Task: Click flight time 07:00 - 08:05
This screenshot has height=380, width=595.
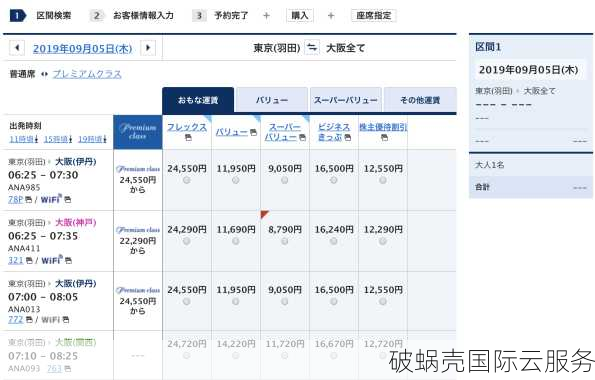Action: pyautogui.click(x=43, y=297)
